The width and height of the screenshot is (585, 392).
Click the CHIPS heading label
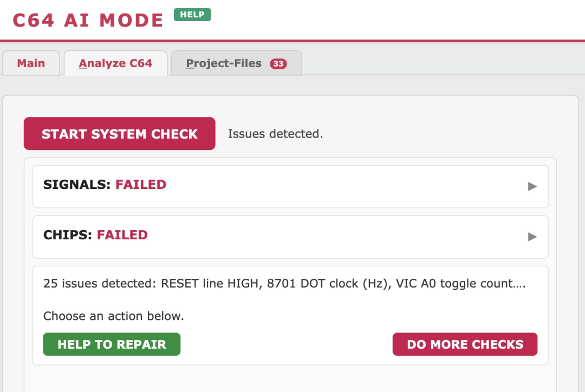(x=68, y=234)
